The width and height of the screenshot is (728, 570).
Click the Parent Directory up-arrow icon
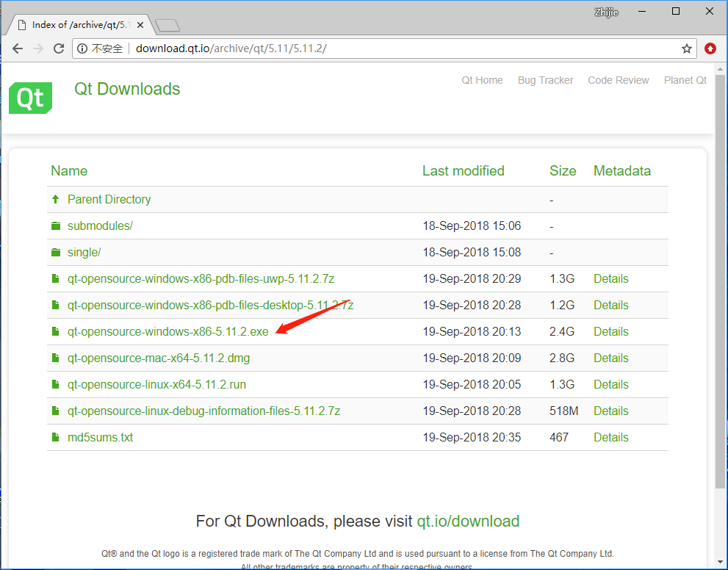(x=56, y=200)
